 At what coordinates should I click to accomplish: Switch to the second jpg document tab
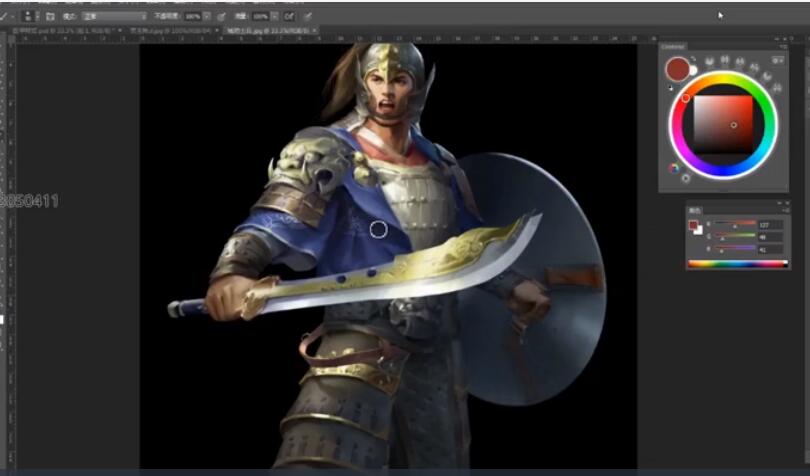point(173,31)
